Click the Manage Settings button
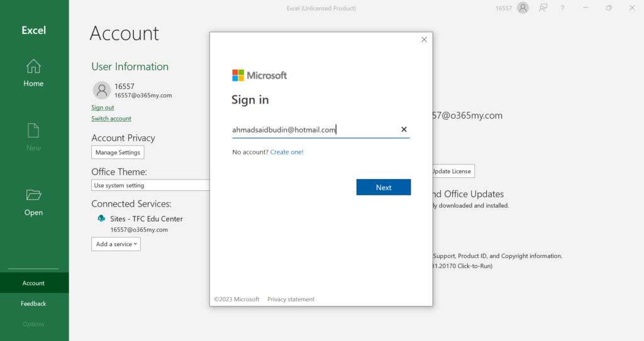 (x=118, y=152)
